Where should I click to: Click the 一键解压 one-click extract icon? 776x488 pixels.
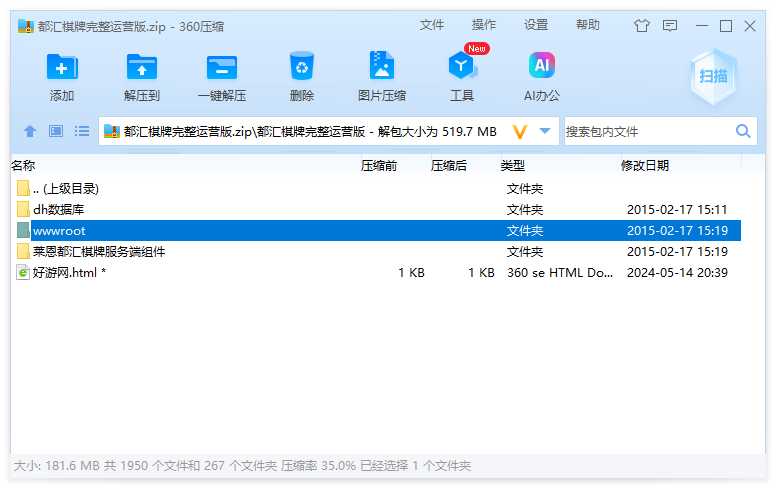click(222, 67)
